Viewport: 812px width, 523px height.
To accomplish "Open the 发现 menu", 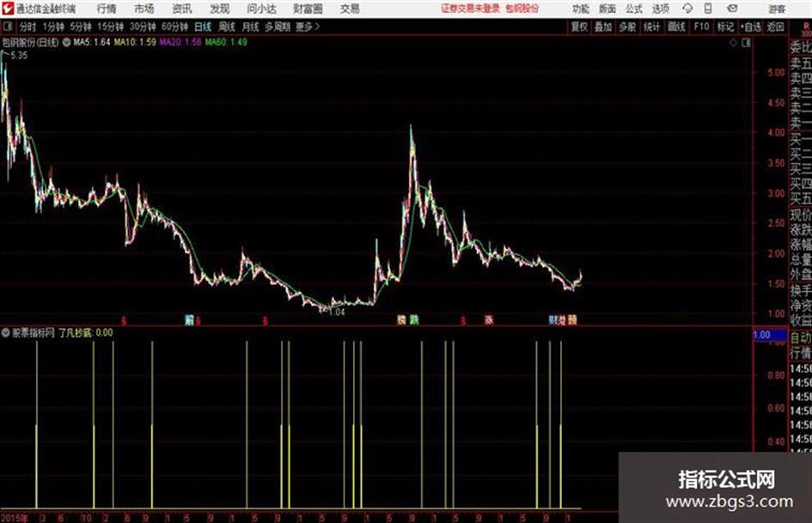I will click(220, 9).
